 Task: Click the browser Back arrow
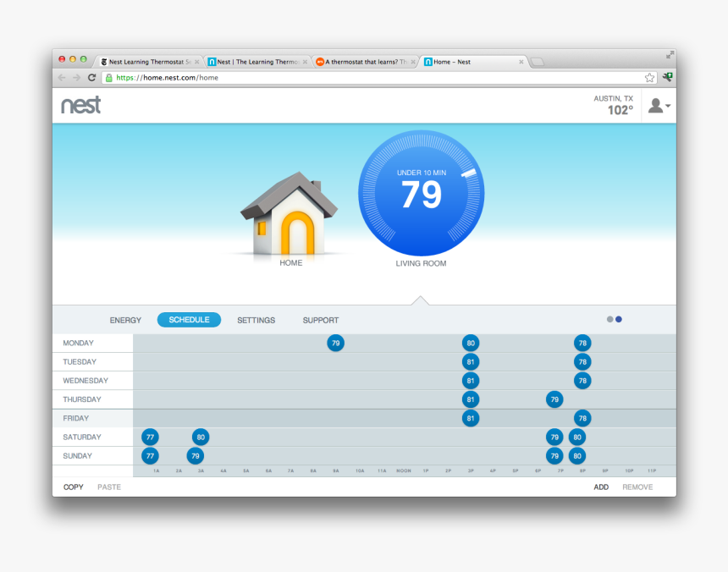click(x=62, y=78)
